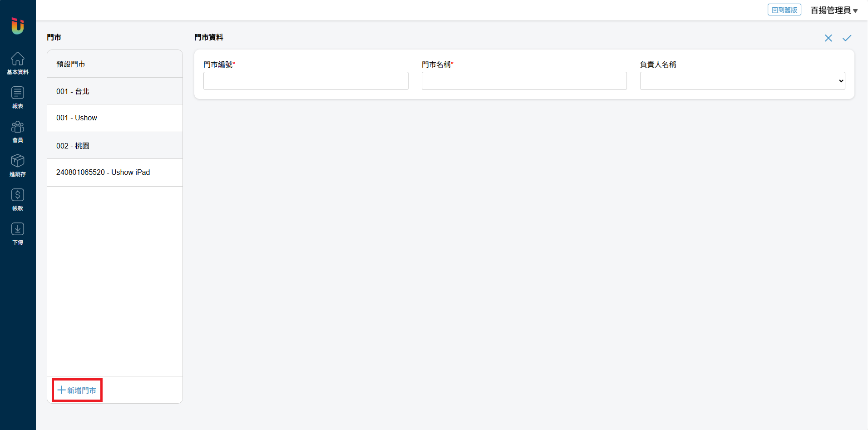Select store 240801065520 - Ushow iPad

coord(115,173)
